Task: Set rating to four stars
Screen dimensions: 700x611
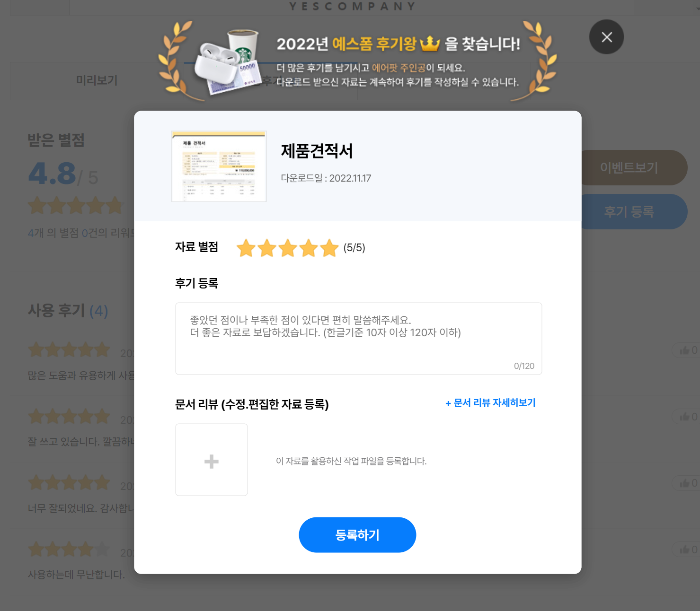Action: coord(309,248)
